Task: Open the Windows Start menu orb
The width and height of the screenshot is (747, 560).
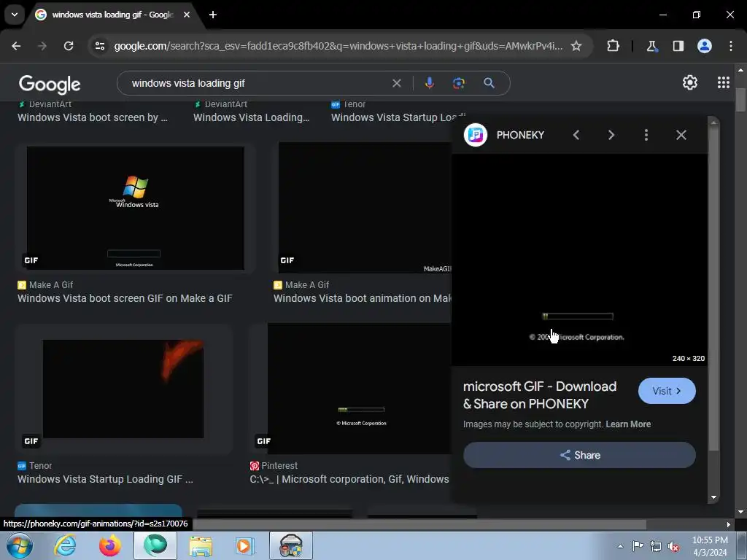Action: (19, 545)
